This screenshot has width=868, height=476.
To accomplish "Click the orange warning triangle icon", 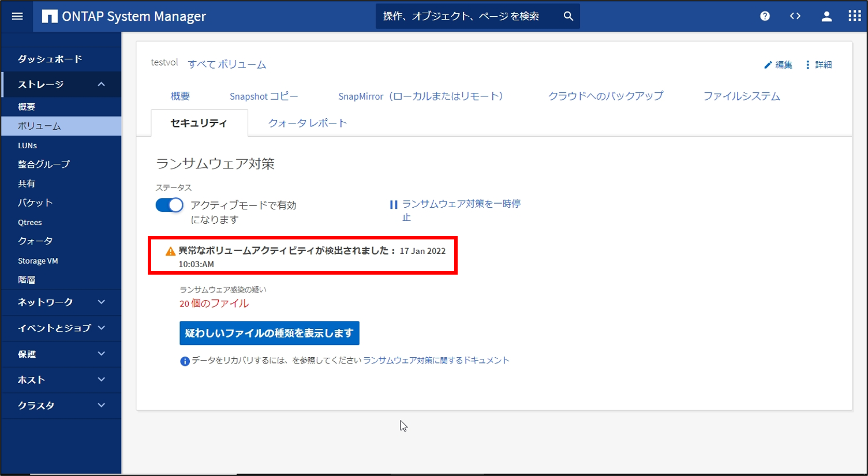I will click(170, 251).
